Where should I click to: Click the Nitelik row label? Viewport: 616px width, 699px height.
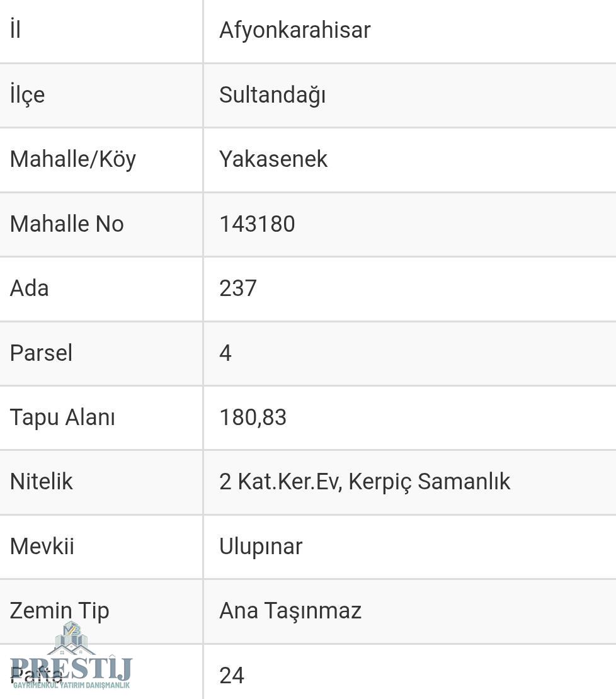pos(41,482)
